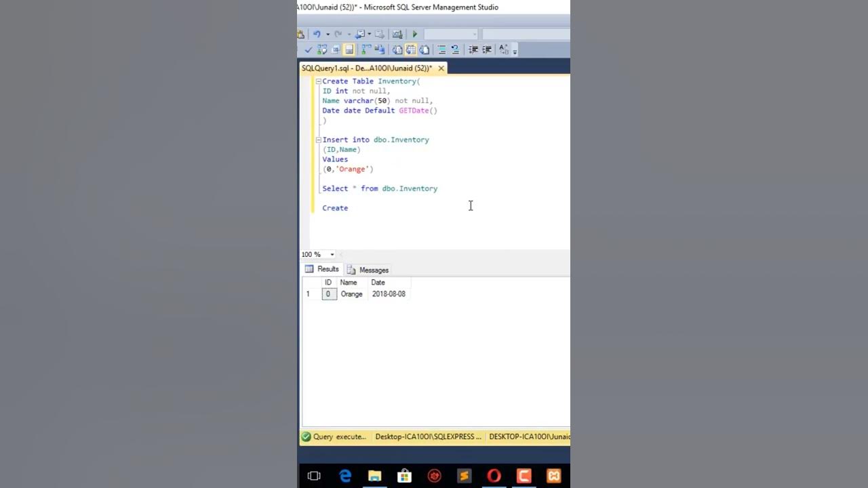Select the highlighted Results to Grid icon
This screenshot has width=868, height=488.
pyautogui.click(x=411, y=49)
